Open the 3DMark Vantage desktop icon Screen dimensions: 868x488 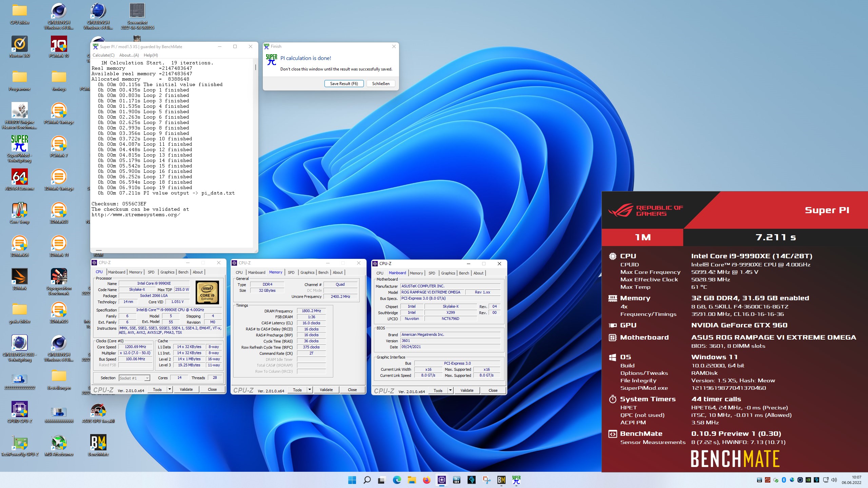[x=59, y=179]
